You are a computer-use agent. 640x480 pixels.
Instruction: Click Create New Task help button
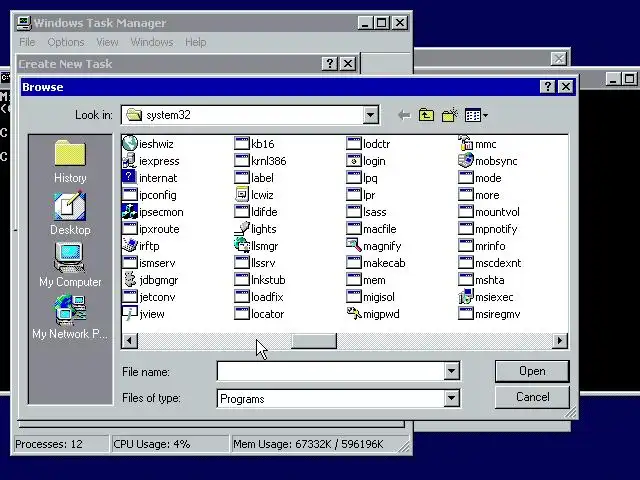coord(329,64)
